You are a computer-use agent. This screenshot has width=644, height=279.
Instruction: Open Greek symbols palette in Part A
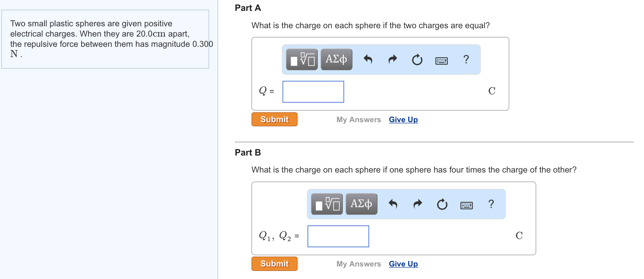[336, 60]
